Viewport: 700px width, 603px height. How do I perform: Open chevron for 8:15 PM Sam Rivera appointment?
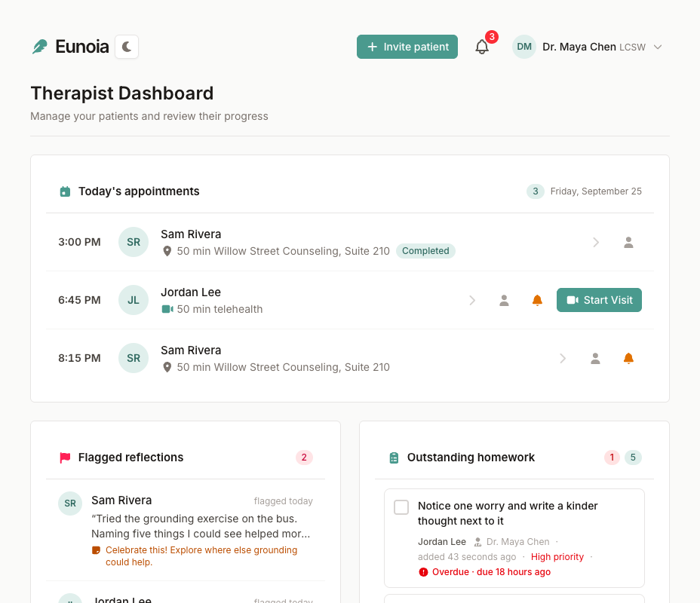click(563, 358)
